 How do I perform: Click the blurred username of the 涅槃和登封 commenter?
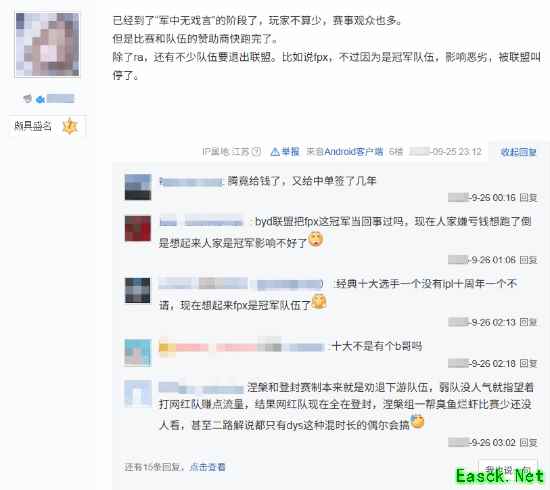[x=201, y=388]
